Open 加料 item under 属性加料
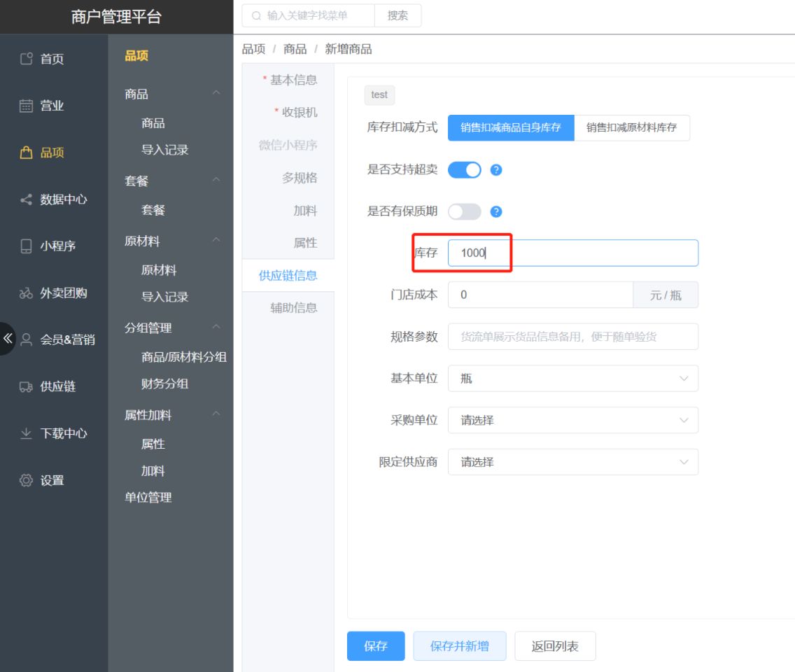Screen dimensions: 795x672 [153, 471]
